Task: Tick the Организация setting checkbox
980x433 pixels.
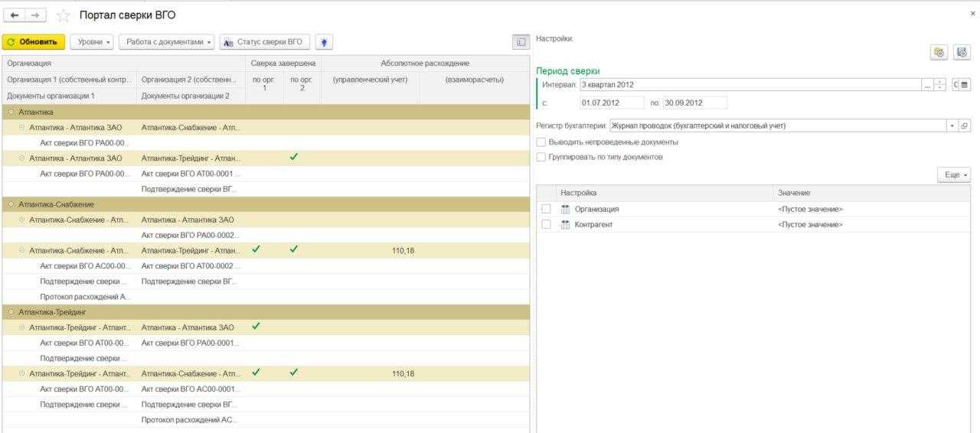Action: click(546, 209)
